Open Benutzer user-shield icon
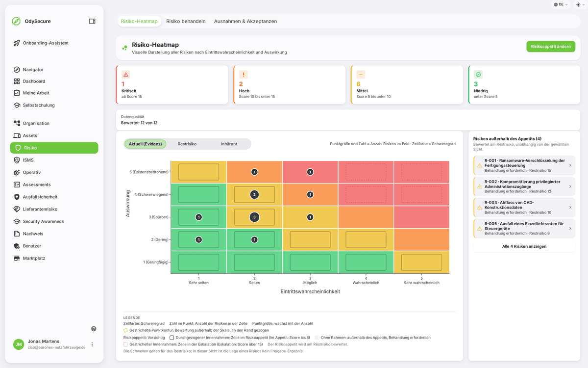Image resolution: width=588 pixels, height=368 pixels. coord(17,246)
